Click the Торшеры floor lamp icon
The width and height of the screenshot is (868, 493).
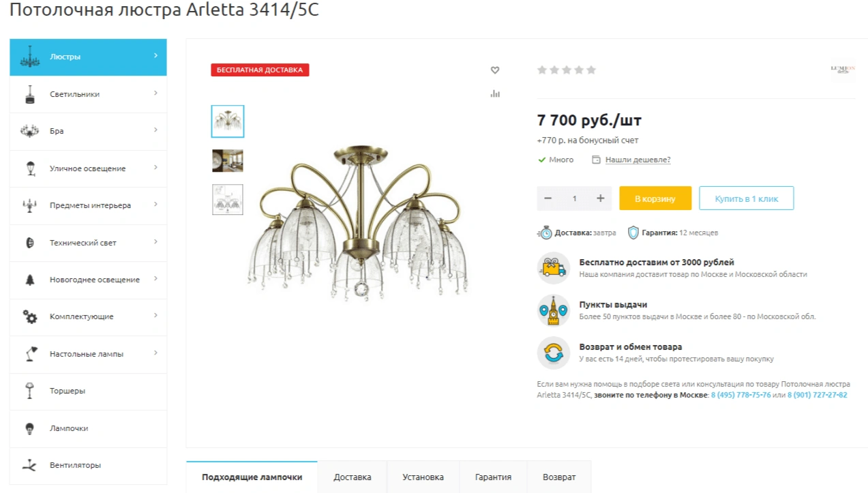(29, 391)
